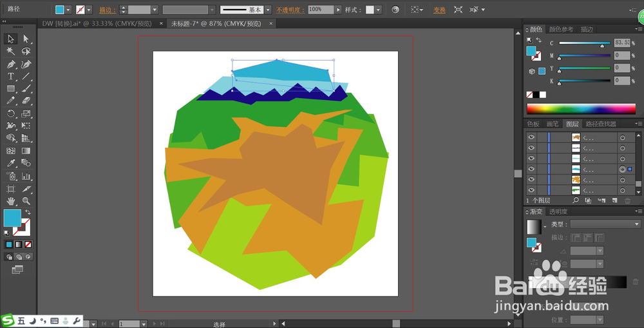Click the 描边 link in control bar
Image resolution: width=644 pixels, height=328 pixels.
tap(107, 10)
